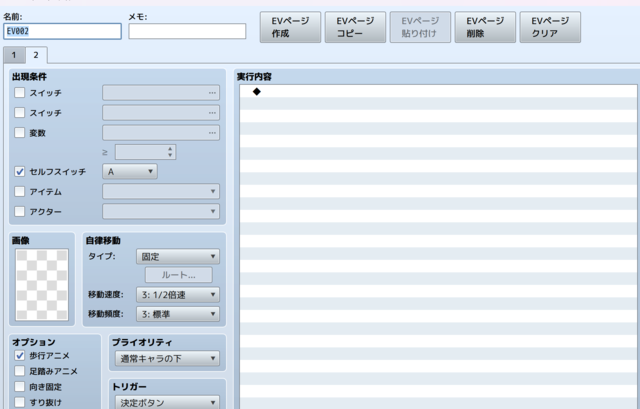This screenshot has width=640, height=409.
Task: Open the 移動頻度 dropdown
Action: click(178, 314)
